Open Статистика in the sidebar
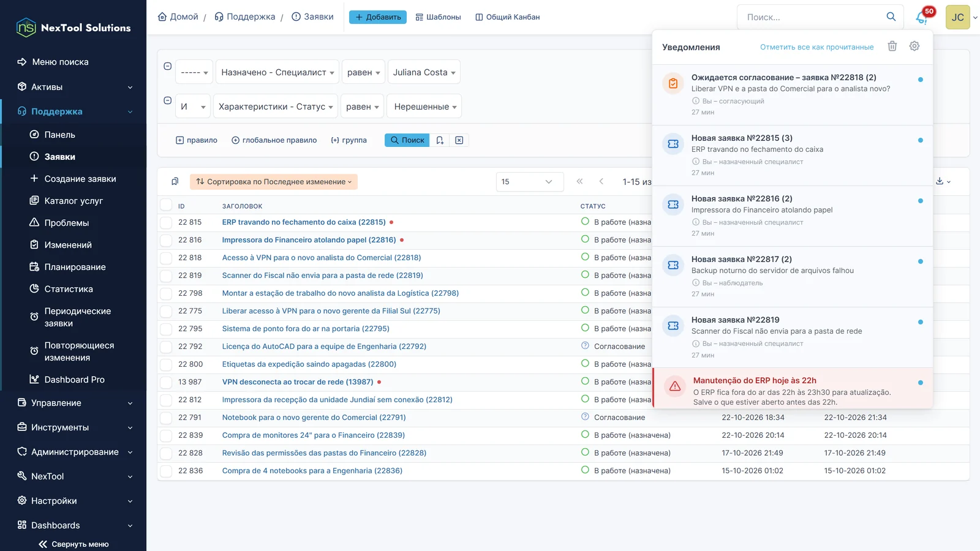The width and height of the screenshot is (980, 551). 69,289
